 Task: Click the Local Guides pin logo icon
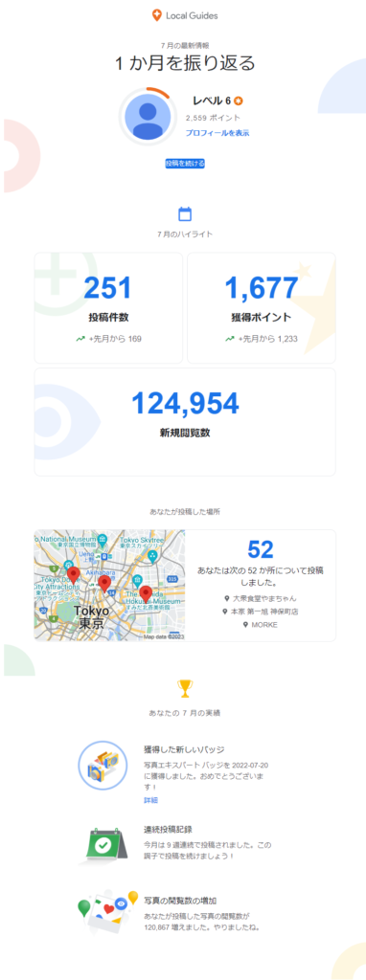pos(156,15)
